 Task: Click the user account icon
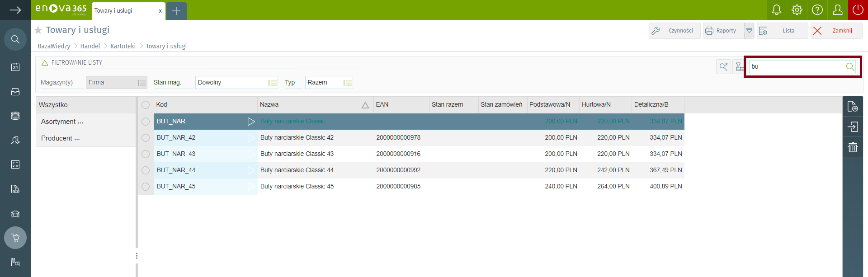click(837, 10)
